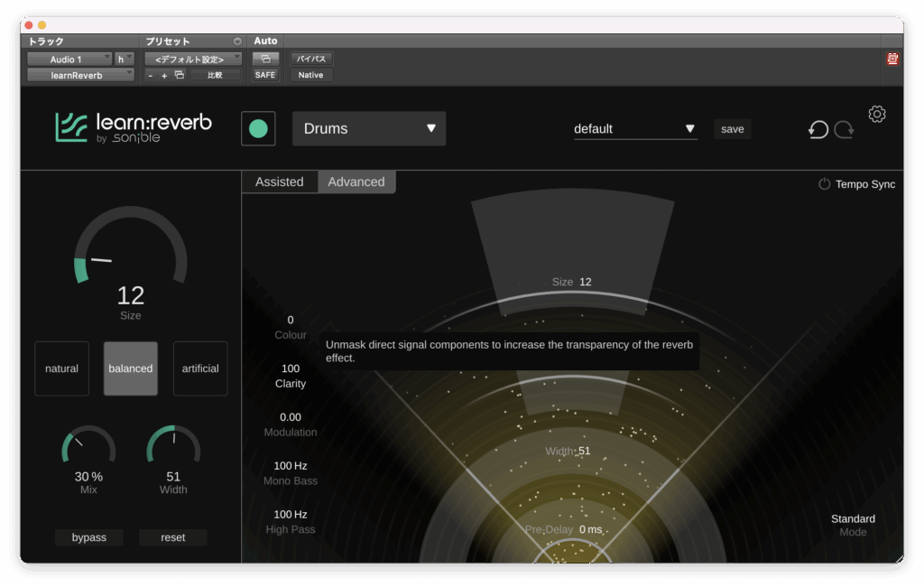Select the balanced reverb style
The image size is (924, 587).
tap(131, 368)
